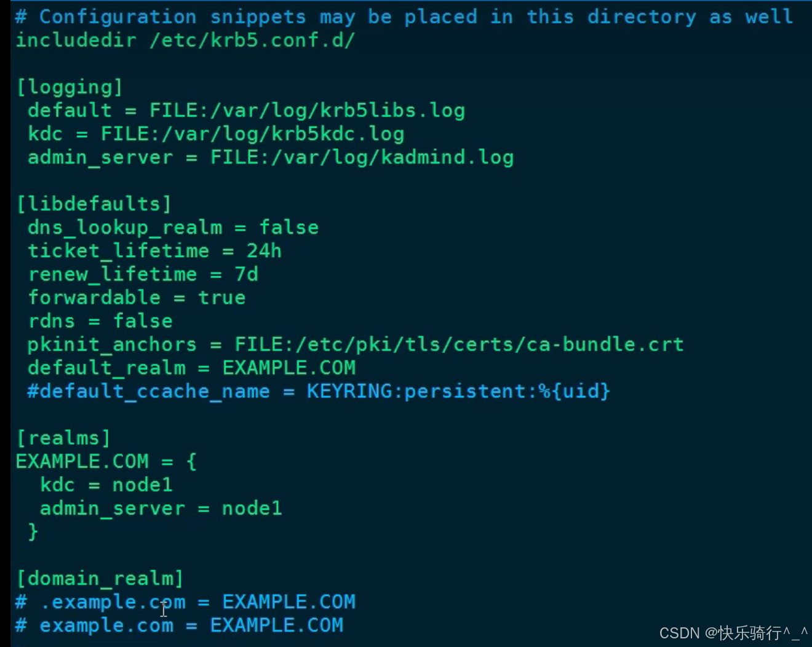Click the opening brace after EXAMPLE.COM

[x=191, y=461]
